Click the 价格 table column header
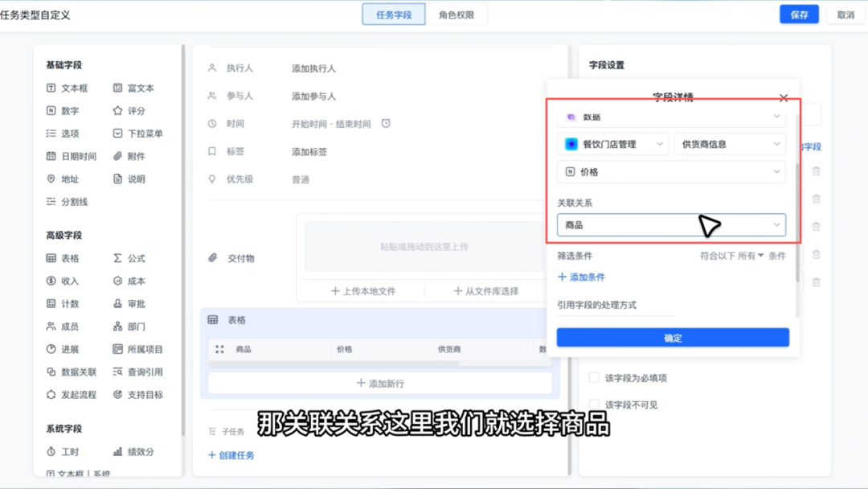The image size is (868, 489). click(x=344, y=349)
